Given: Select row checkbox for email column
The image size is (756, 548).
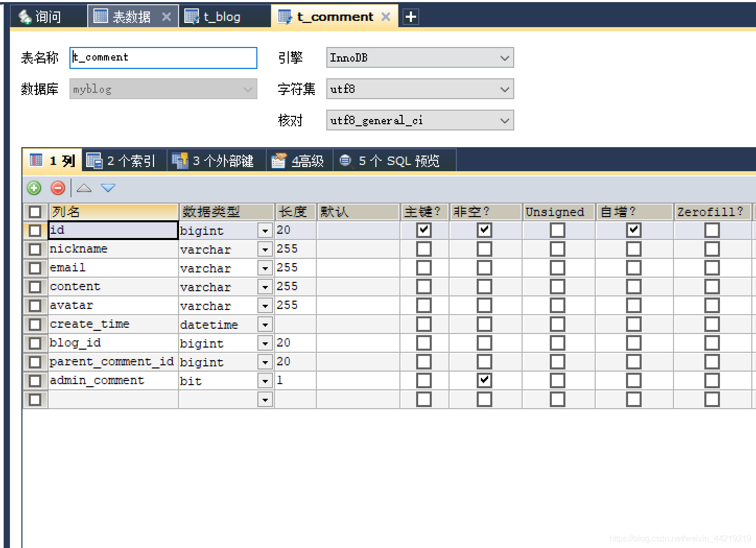Looking at the screenshot, I should tap(35, 268).
